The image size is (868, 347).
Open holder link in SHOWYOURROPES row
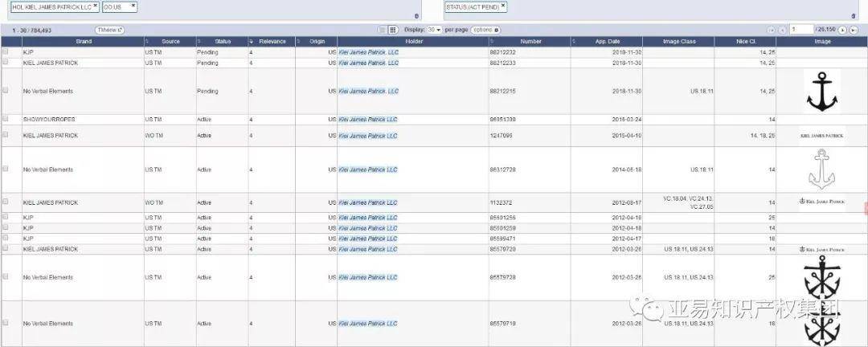(367, 120)
